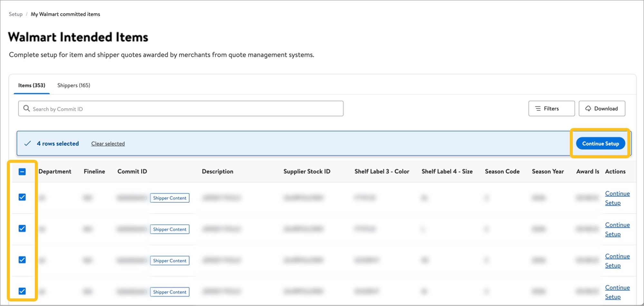Focus the Search by Commit ID field
644x306 pixels.
point(181,109)
